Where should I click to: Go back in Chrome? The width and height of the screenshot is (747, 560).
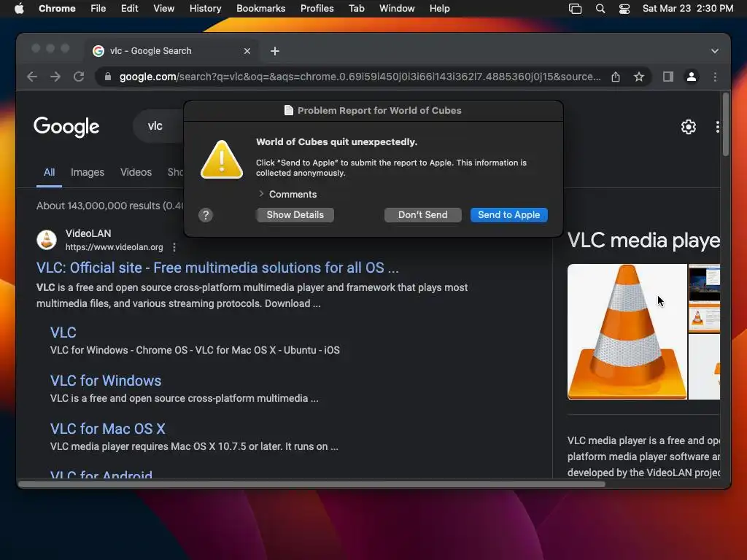coord(32,77)
